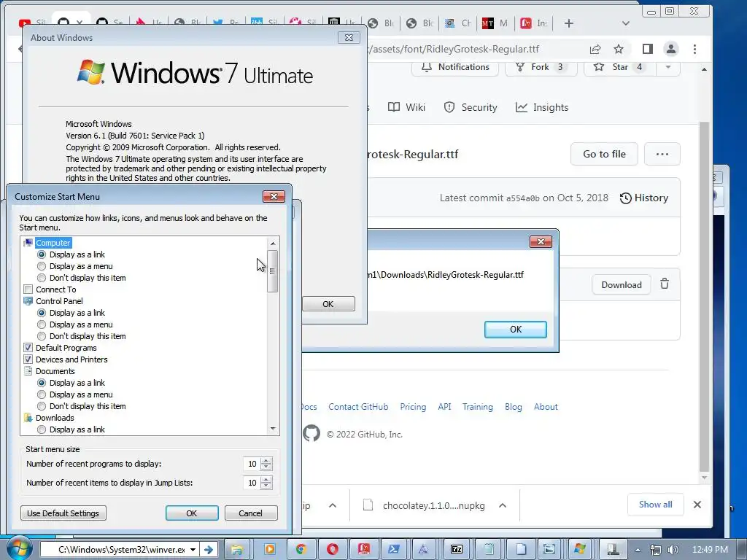
Task: Open PowerShell from the taskbar
Action: click(394, 549)
